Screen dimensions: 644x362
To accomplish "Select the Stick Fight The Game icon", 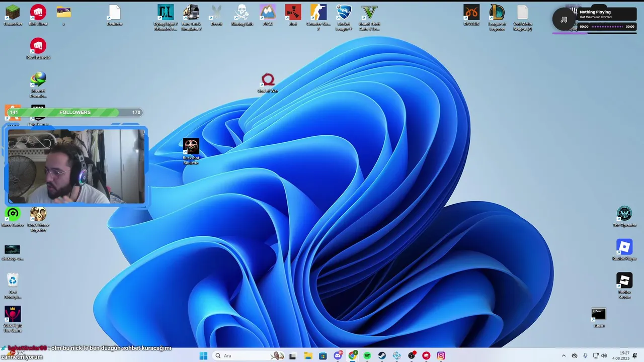I will [x=13, y=319].
